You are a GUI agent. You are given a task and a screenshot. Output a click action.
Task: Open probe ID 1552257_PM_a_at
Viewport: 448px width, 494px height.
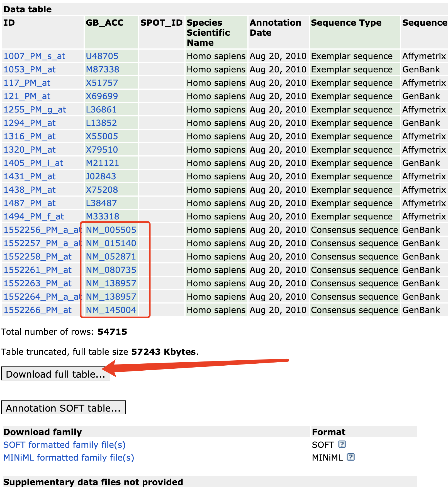click(x=42, y=243)
